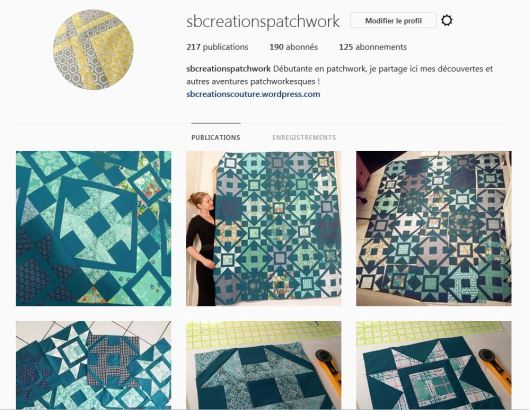Screen dimensions: 529x410
Task: Open the post of the woman holding the quilt
Action: (x=263, y=228)
